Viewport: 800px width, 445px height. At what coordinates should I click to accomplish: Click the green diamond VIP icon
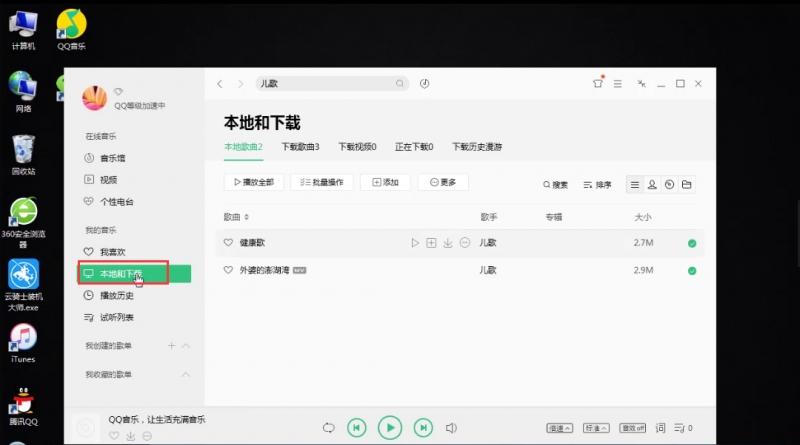pos(118,92)
